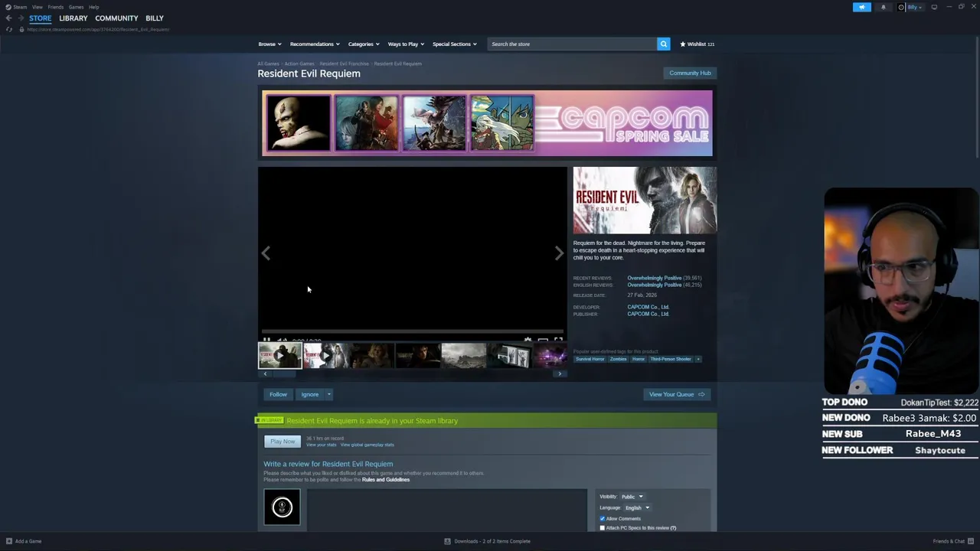Open the Capcom Spring Sale banner
Screen dimensions: 980x551
tap(487, 123)
